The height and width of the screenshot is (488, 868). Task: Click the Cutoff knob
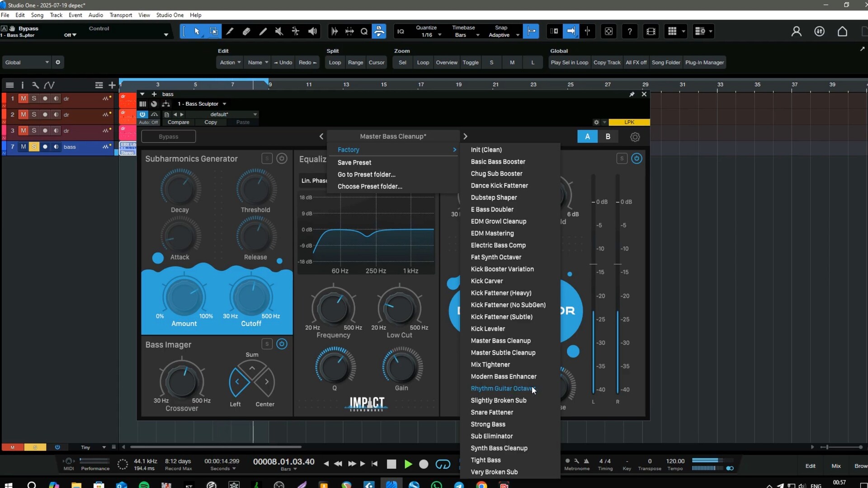251,297
